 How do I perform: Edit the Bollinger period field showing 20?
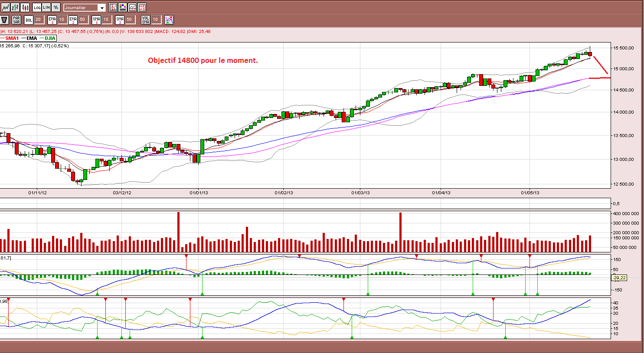39,20
